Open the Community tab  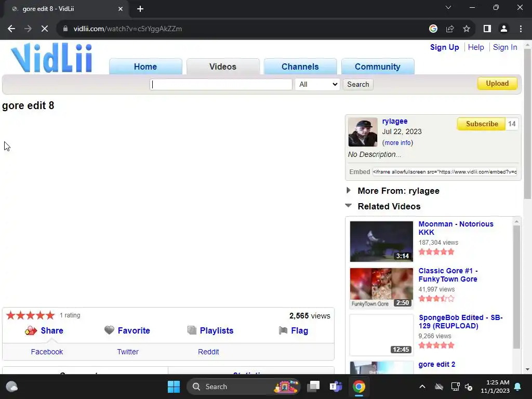378,66
